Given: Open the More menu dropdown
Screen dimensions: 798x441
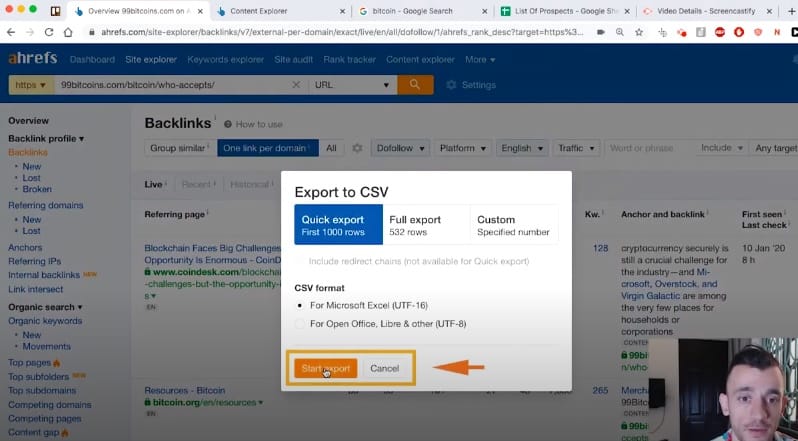Looking at the screenshot, I should (480, 60).
